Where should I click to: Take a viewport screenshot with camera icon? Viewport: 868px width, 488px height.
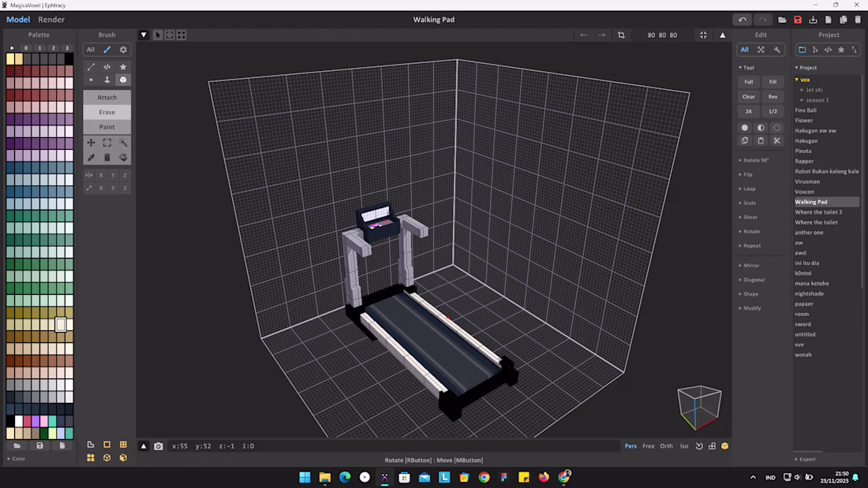(159, 446)
